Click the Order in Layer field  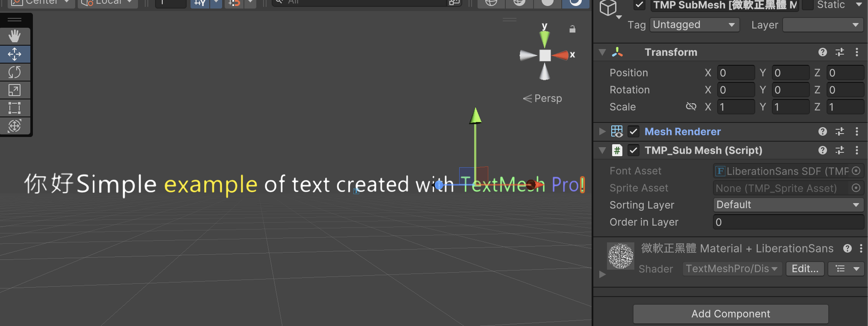[789, 222]
